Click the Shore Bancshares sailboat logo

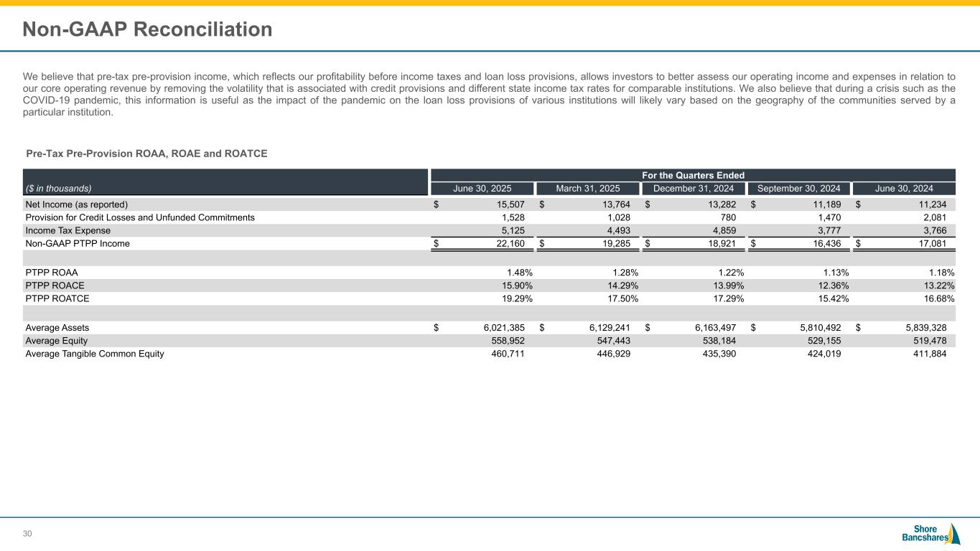(x=930, y=534)
